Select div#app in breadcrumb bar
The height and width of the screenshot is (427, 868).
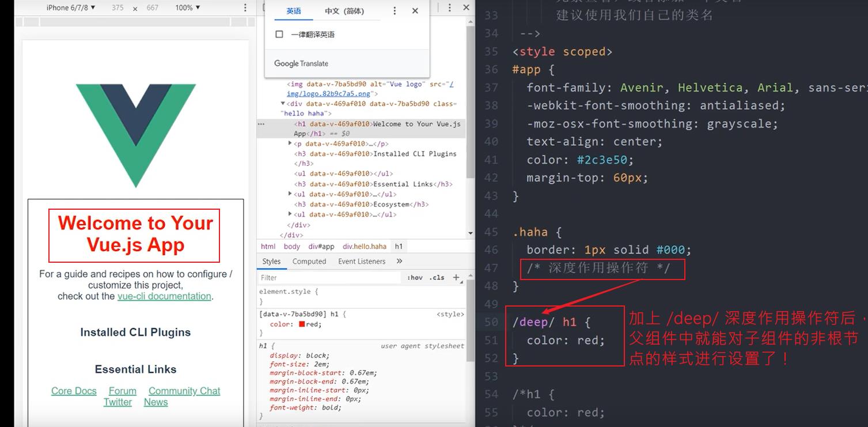321,246
